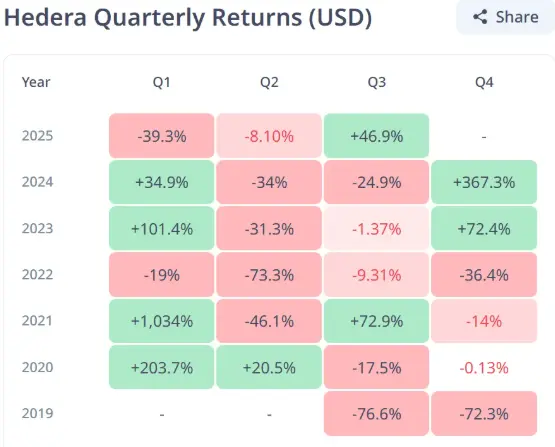
Task: Click the Q1 column header
Action: pos(162,82)
